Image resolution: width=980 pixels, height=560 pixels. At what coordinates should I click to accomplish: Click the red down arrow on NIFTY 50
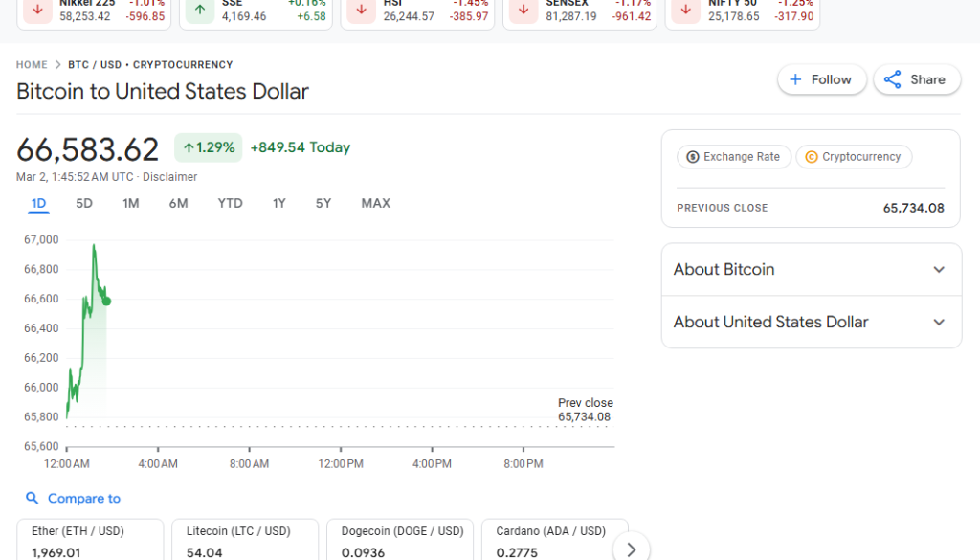tap(685, 11)
